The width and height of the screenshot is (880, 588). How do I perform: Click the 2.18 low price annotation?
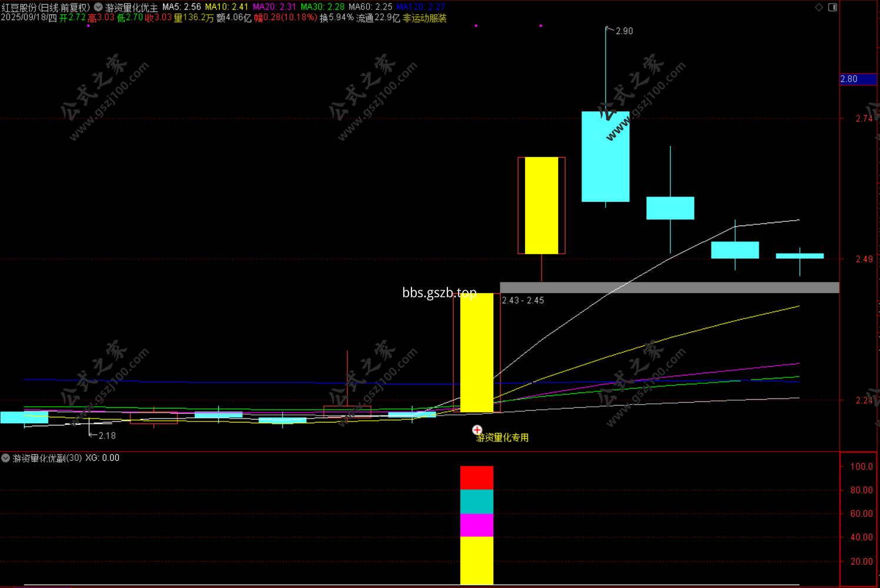click(107, 436)
